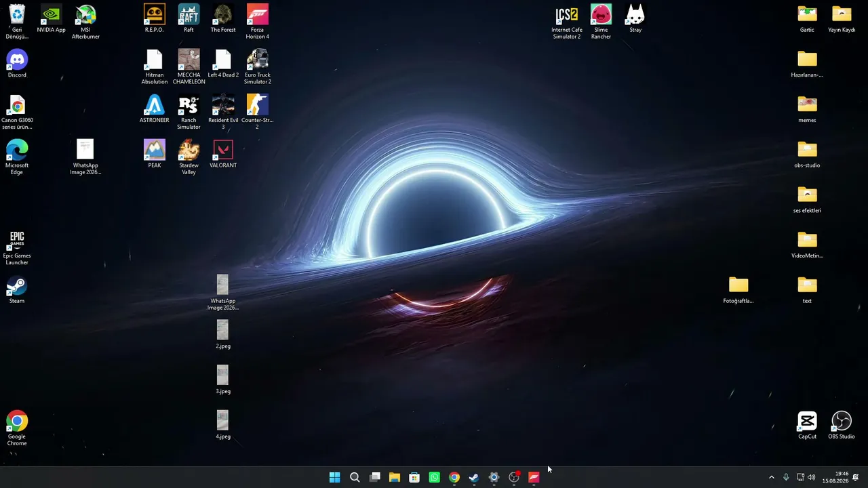Select the PEAK game icon
Image resolution: width=868 pixels, height=488 pixels.
(155, 155)
